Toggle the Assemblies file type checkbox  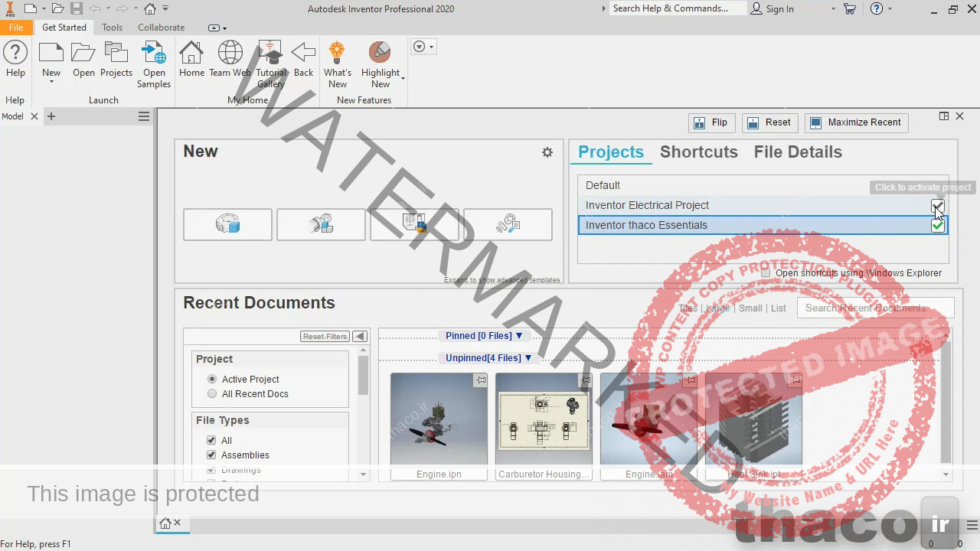211,455
